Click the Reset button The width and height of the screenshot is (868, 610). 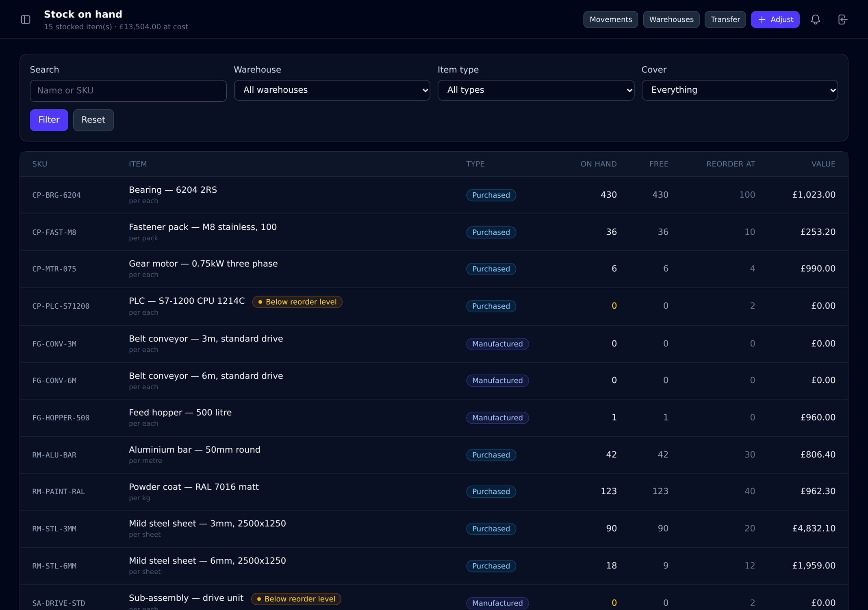point(93,120)
